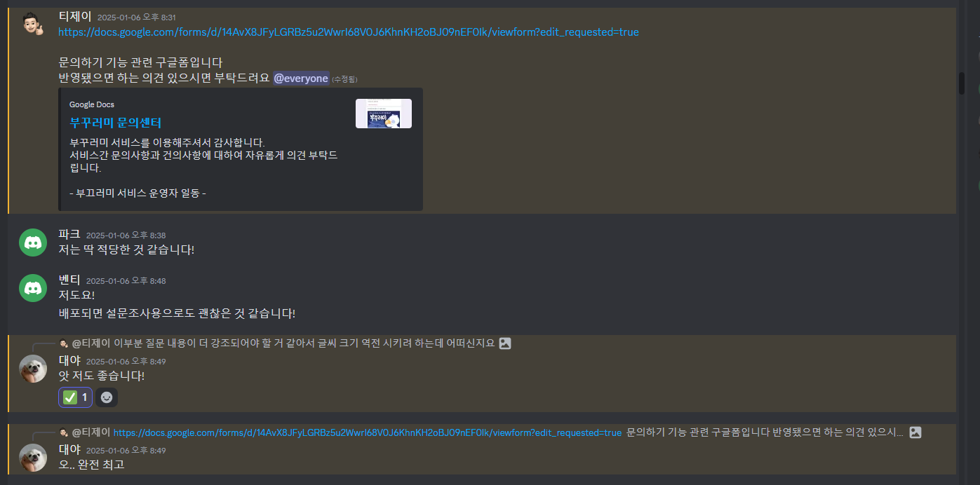The width and height of the screenshot is (980, 485).
Task: Open 대야's avatar beside '오.. 완전 최고'
Action: (x=32, y=458)
